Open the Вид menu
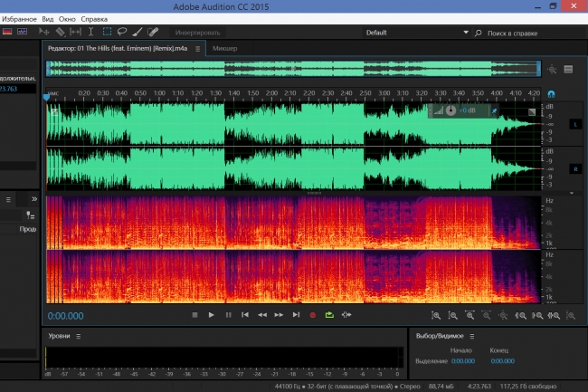Viewport: 588px width, 392px height. click(48, 19)
